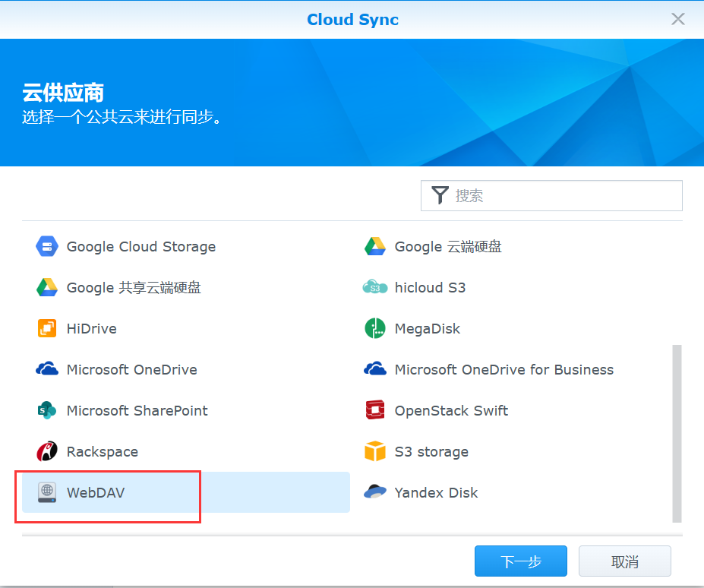Click the WebDAV globe icon
The image size is (704, 588).
[x=47, y=492]
